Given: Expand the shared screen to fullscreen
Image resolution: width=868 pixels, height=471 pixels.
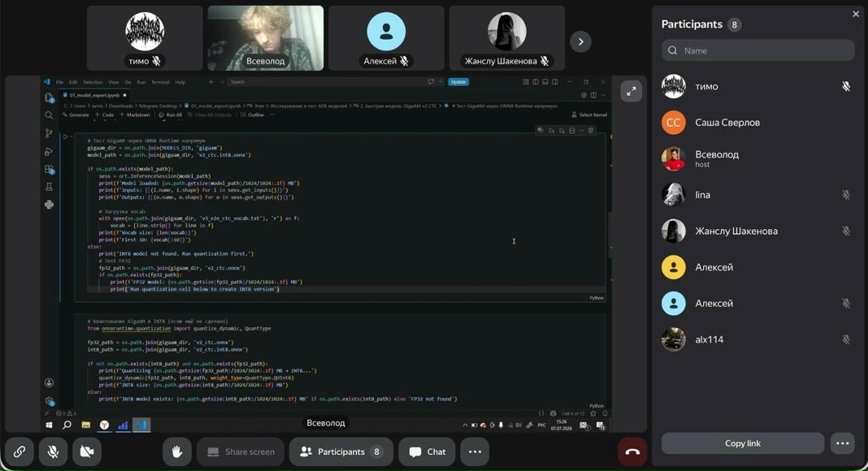Looking at the screenshot, I should 631,92.
